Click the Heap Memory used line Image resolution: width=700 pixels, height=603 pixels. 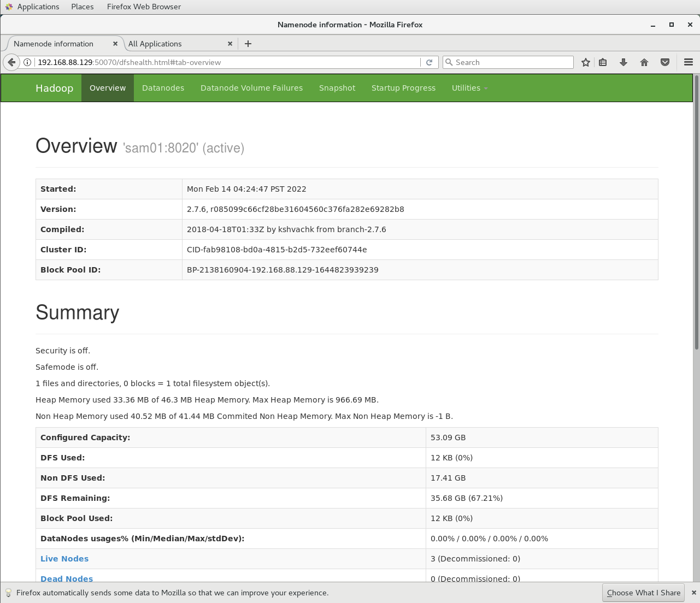point(207,400)
